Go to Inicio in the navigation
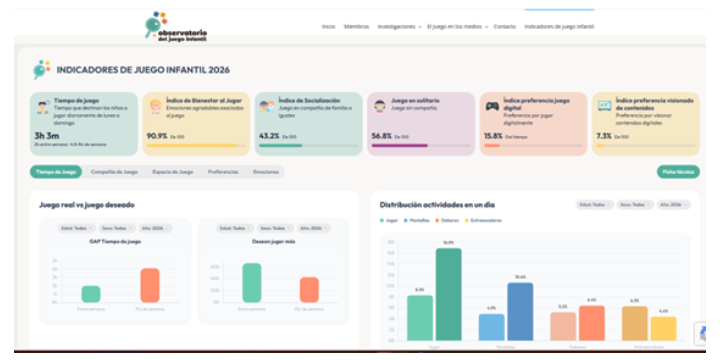The width and height of the screenshot is (720, 360). click(328, 27)
